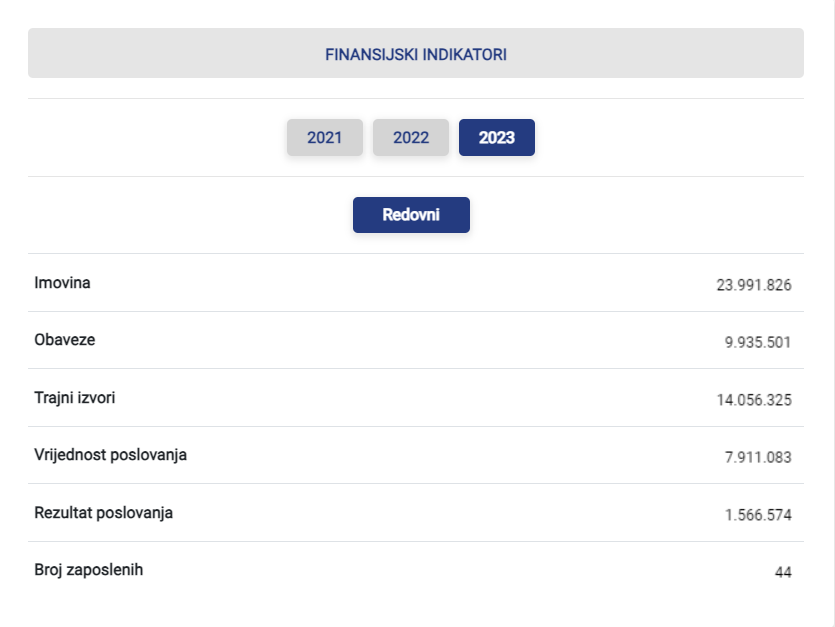
Task: Switch to the 2022 year tab
Action: point(411,137)
